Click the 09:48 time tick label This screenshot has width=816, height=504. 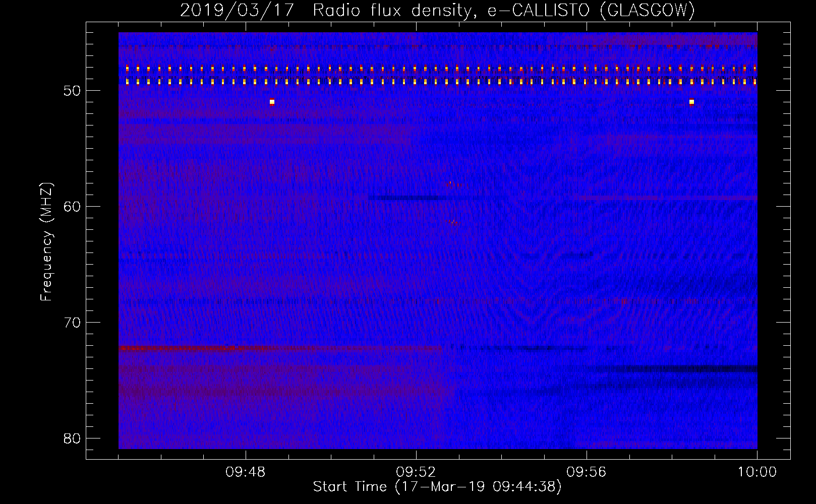pos(246,472)
